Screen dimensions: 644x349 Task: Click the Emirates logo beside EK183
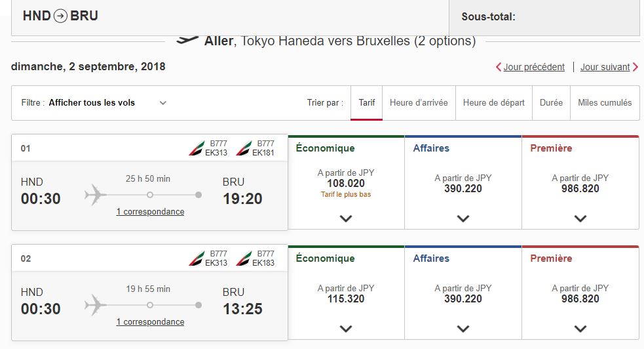[244, 258]
